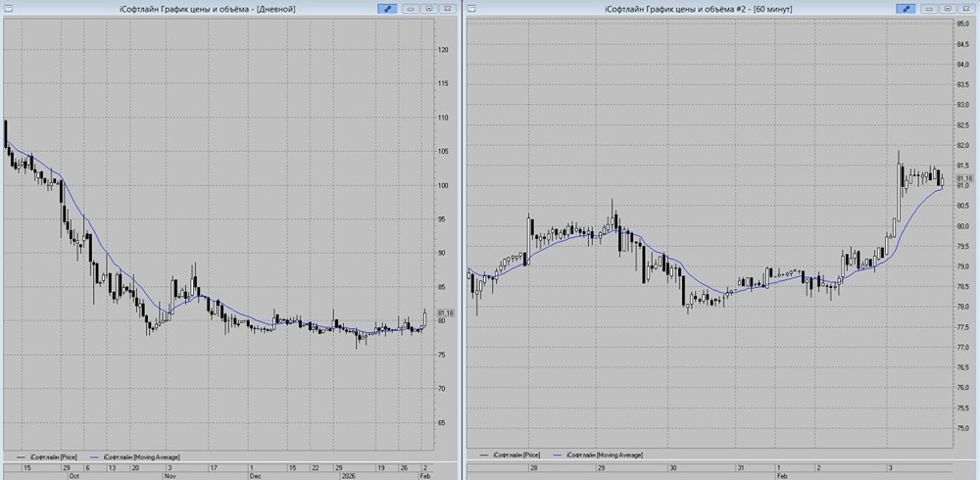This screenshot has width=980, height=480.
Task: Click the 75.0 level on hourly price axis
Action: pos(963,428)
